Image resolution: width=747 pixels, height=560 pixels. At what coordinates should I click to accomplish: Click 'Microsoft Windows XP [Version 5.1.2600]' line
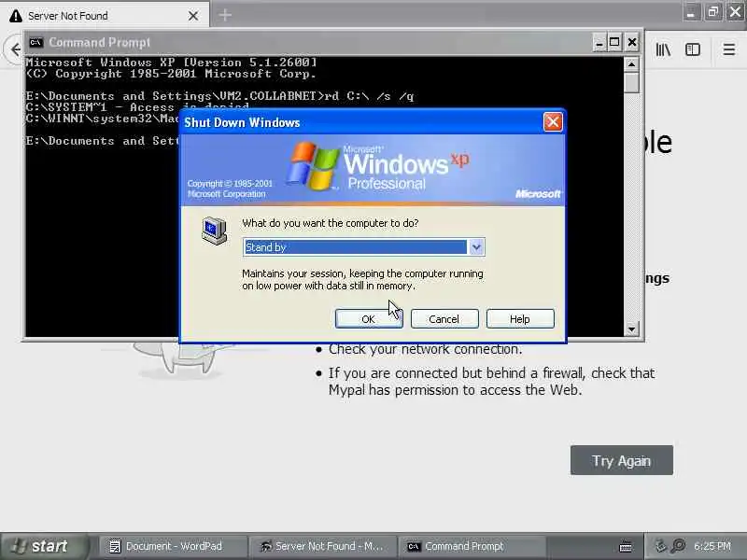click(x=171, y=63)
